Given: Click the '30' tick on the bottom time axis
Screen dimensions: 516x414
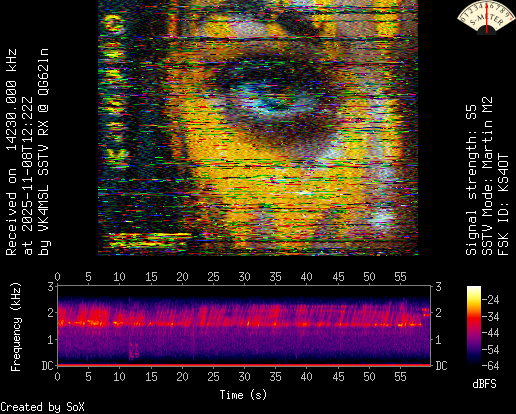Looking at the screenshot, I should 244,377.
